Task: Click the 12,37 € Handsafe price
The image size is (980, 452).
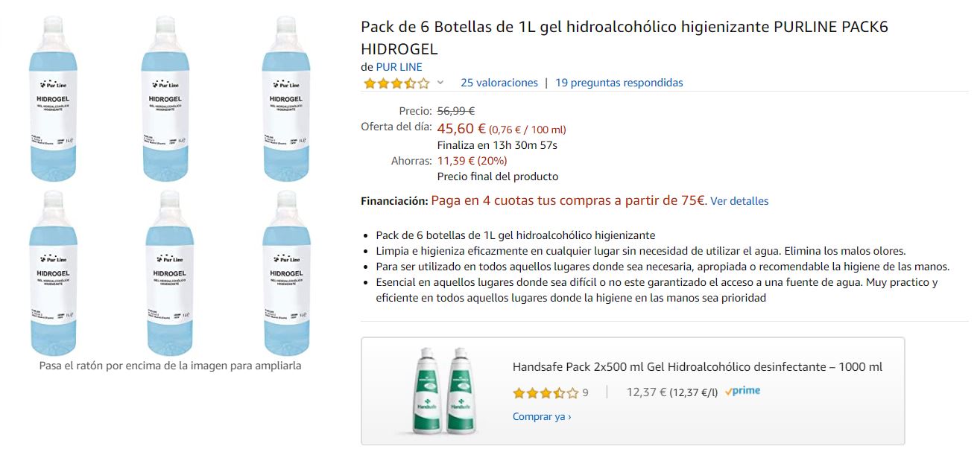Action: [x=646, y=392]
